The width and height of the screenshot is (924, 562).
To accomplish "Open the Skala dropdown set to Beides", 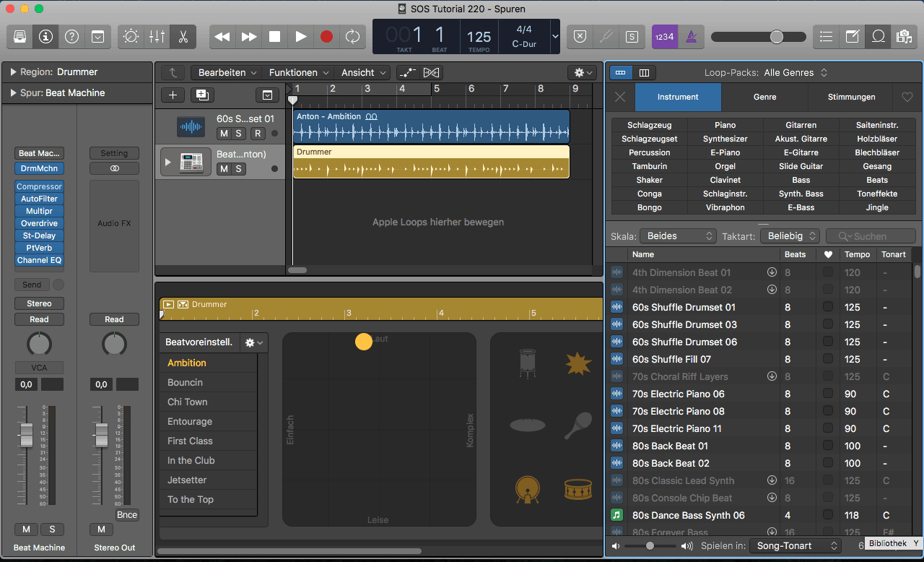I will click(680, 236).
